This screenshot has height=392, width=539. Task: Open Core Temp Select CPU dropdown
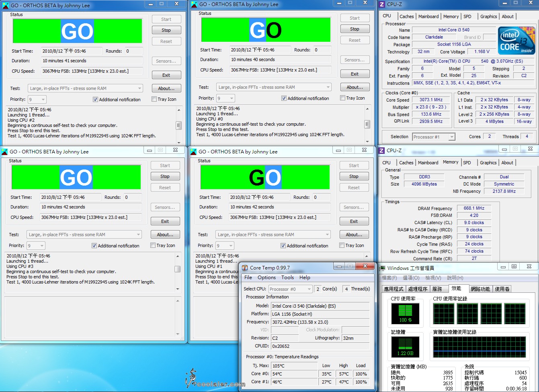(290, 289)
